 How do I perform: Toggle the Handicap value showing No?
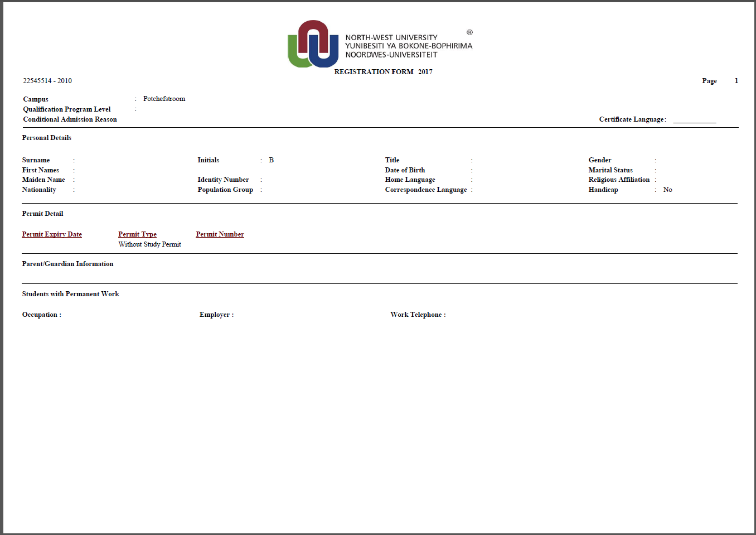coord(667,189)
